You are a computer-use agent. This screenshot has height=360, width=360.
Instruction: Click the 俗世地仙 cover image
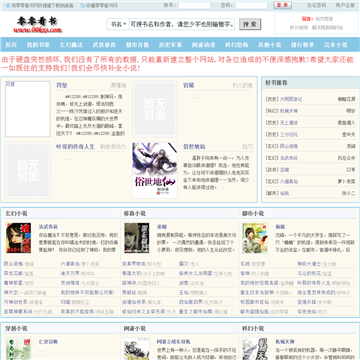point(155,170)
